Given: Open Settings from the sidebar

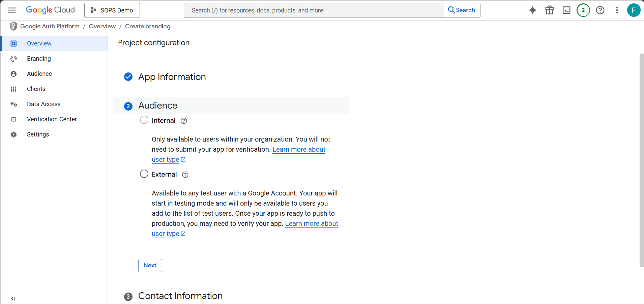Looking at the screenshot, I should [38, 134].
